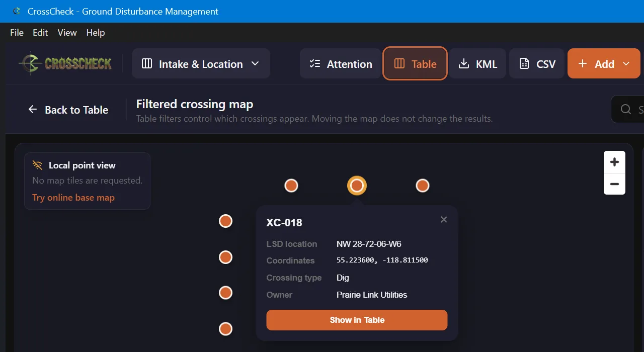The image size is (644, 352).
Task: Click the KML download icon
Action: (x=463, y=63)
